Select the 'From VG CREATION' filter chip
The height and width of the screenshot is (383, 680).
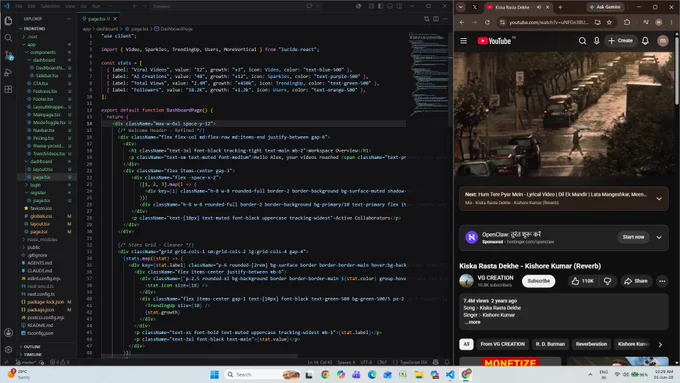click(x=502, y=344)
